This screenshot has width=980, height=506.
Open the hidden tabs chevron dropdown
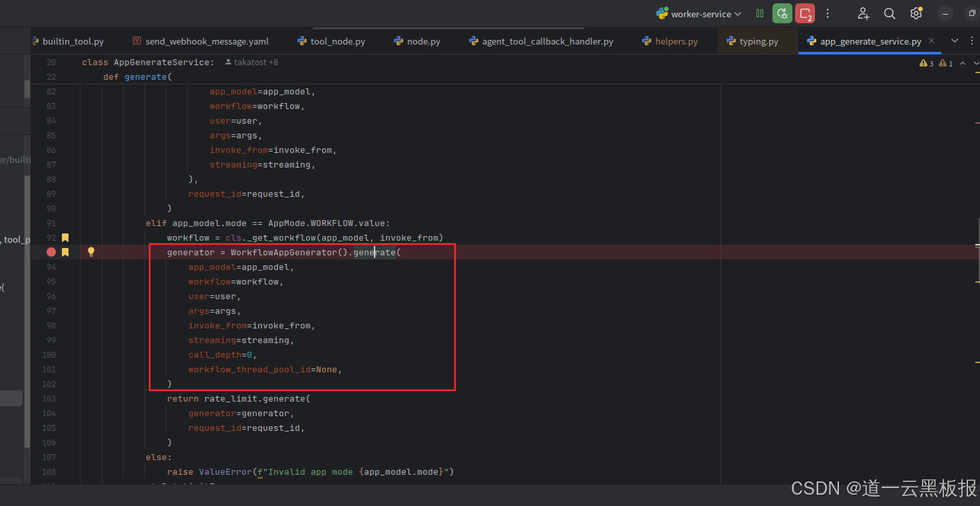coord(954,41)
